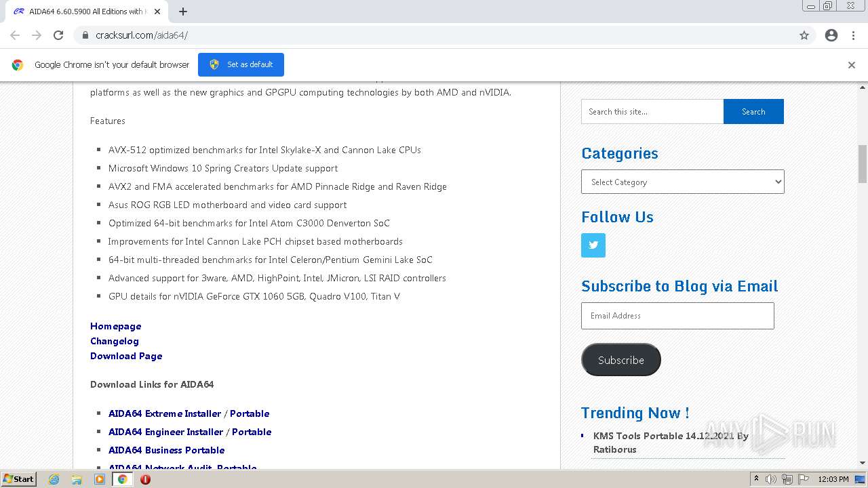Screen dimensions: 868x488
Task: Click the vertical page scrollbar thumb
Action: [863, 163]
